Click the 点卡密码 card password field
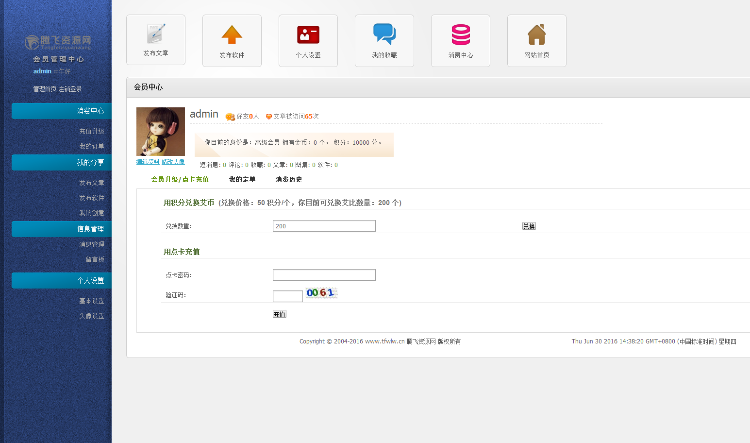750x443 pixels. point(324,275)
